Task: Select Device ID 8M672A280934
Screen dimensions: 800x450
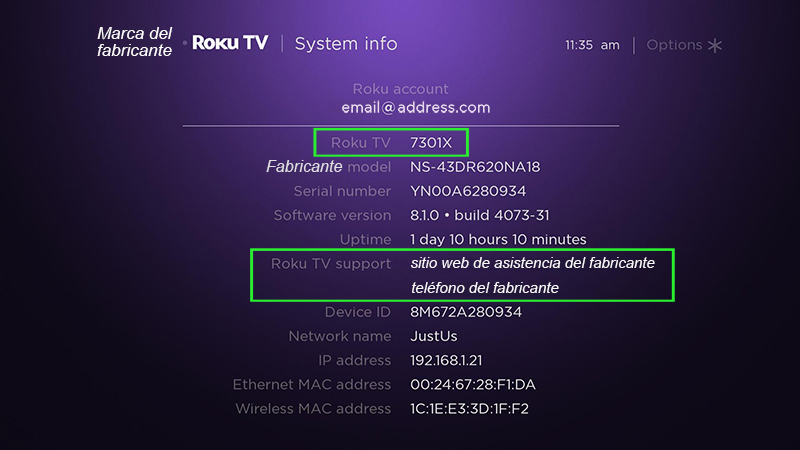Action: 466,312
